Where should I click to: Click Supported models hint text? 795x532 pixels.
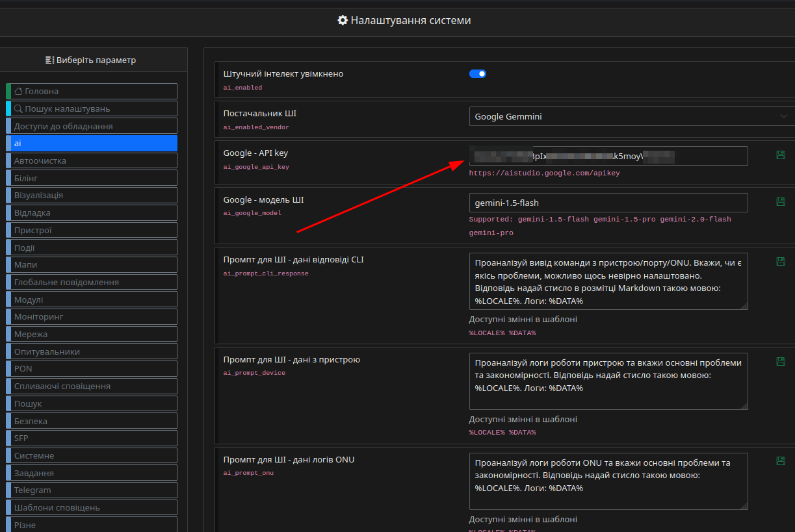[x=600, y=226]
